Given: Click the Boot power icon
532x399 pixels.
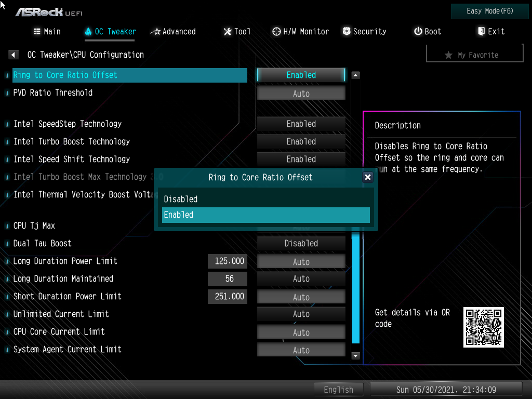Looking at the screenshot, I should (x=418, y=31).
